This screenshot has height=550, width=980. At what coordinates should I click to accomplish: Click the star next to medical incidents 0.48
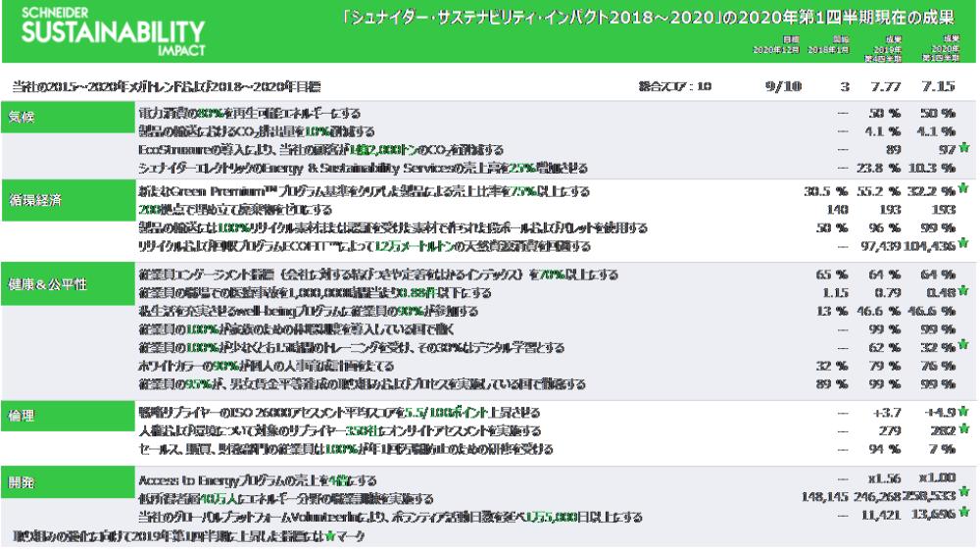click(x=963, y=292)
